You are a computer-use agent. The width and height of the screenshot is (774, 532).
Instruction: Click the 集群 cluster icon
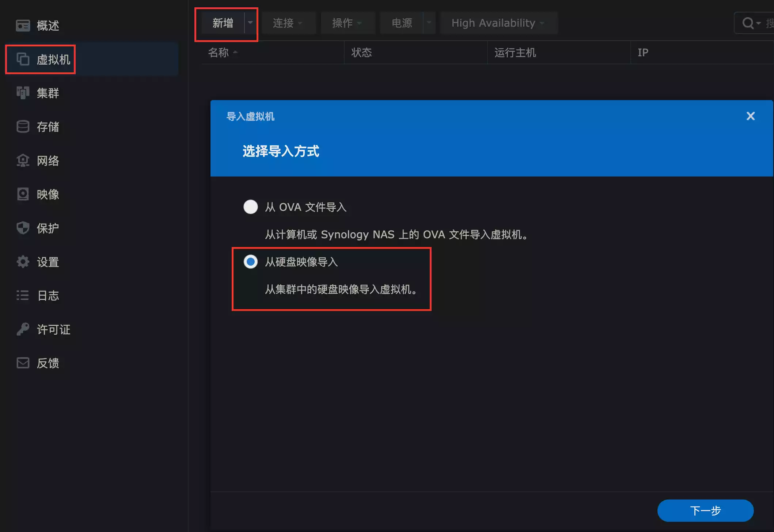tap(23, 93)
